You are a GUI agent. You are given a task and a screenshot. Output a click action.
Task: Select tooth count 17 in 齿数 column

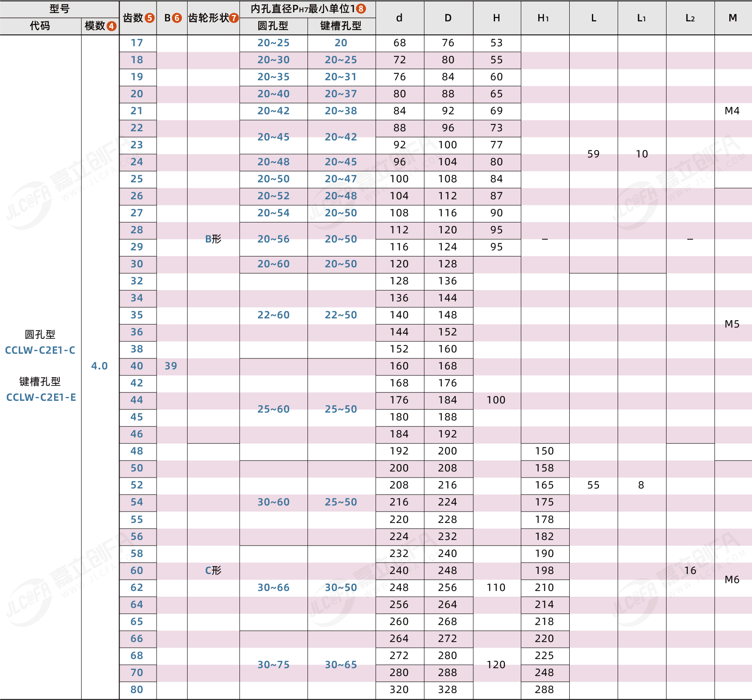137,43
